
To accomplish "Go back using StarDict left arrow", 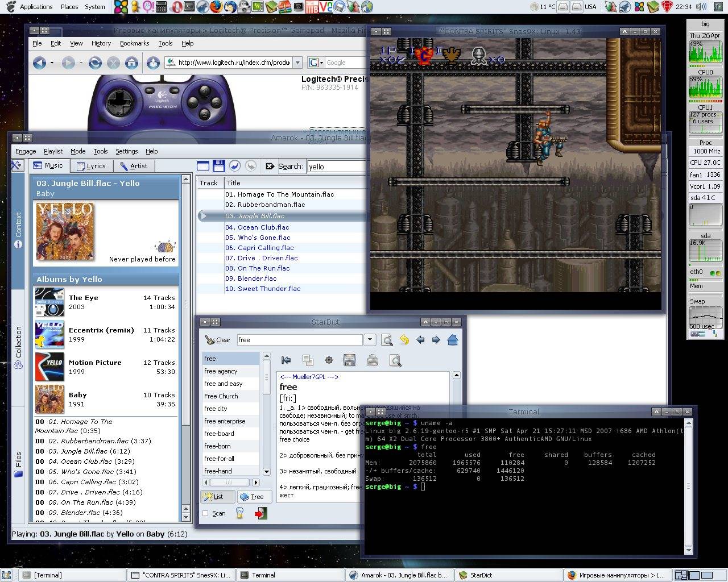I will pyautogui.click(x=420, y=340).
